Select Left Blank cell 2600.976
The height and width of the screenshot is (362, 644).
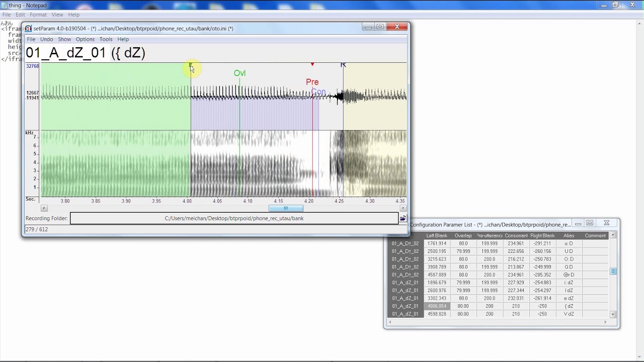[437, 291]
